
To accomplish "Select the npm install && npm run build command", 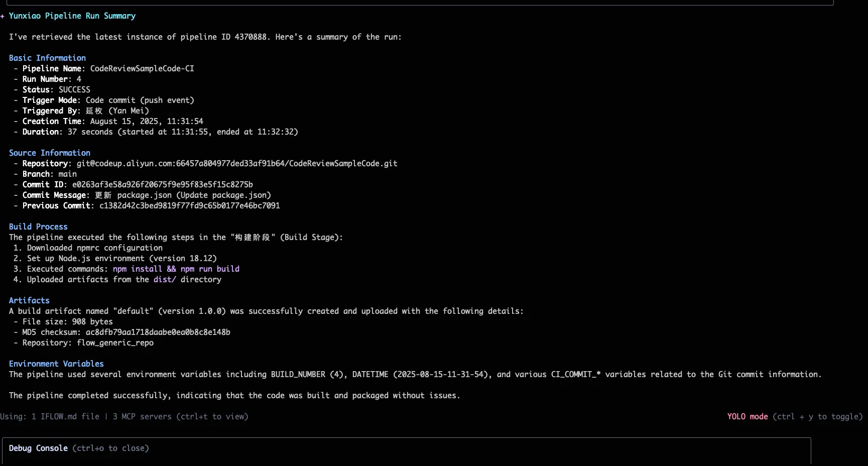I will click(x=176, y=269).
